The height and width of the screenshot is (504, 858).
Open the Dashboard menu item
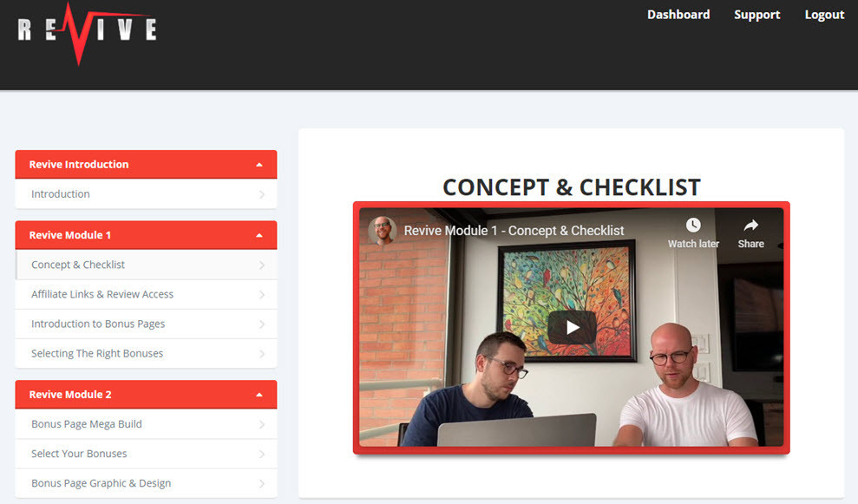click(x=678, y=15)
